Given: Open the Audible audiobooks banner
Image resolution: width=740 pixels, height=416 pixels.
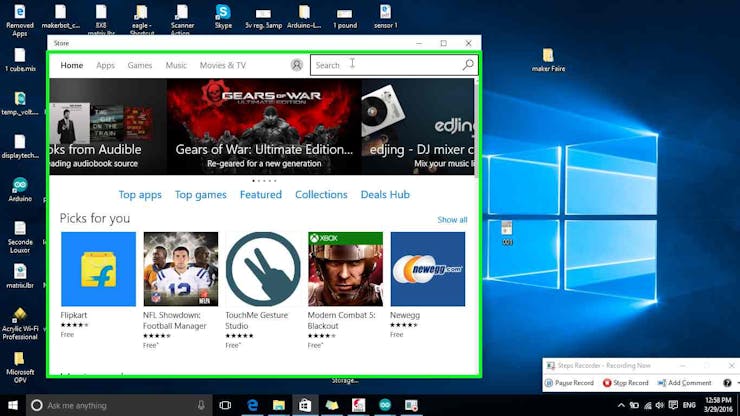Looking at the screenshot, I should (x=108, y=127).
